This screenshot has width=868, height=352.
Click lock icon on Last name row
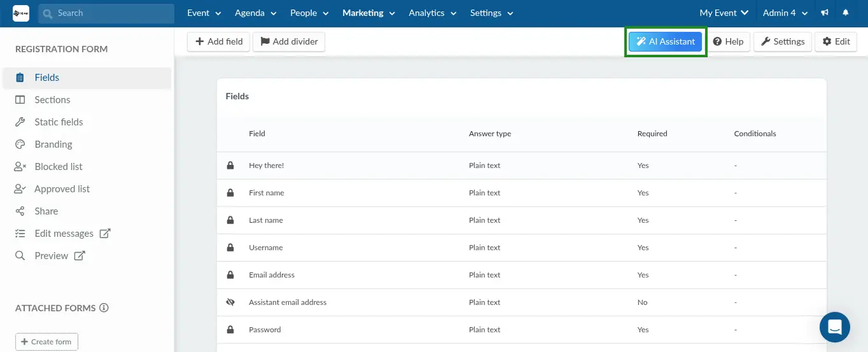(x=230, y=220)
